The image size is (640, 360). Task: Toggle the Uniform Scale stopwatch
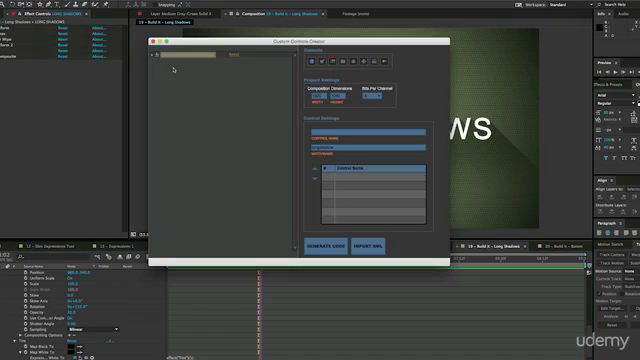click(x=26, y=278)
